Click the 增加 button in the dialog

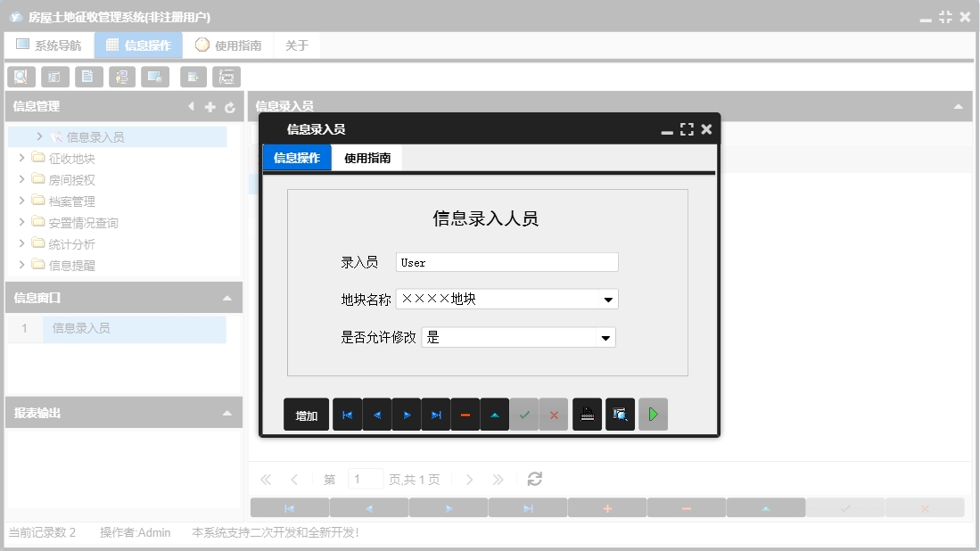(306, 414)
